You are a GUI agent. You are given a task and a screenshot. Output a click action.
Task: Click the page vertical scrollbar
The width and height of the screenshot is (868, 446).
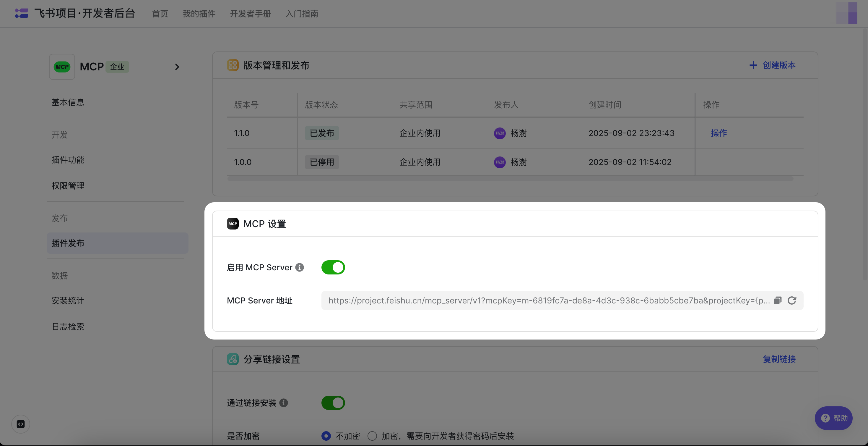[x=865, y=154]
